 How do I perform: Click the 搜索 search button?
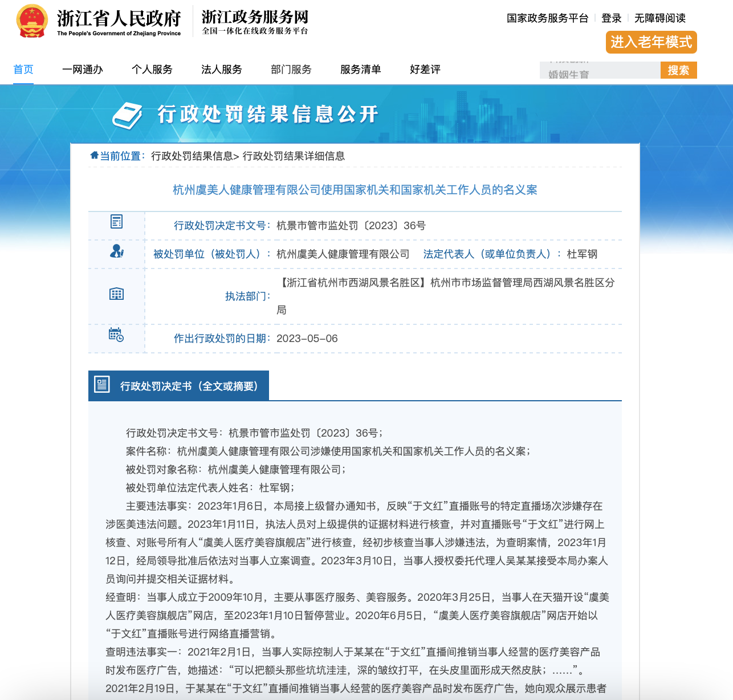coord(679,70)
